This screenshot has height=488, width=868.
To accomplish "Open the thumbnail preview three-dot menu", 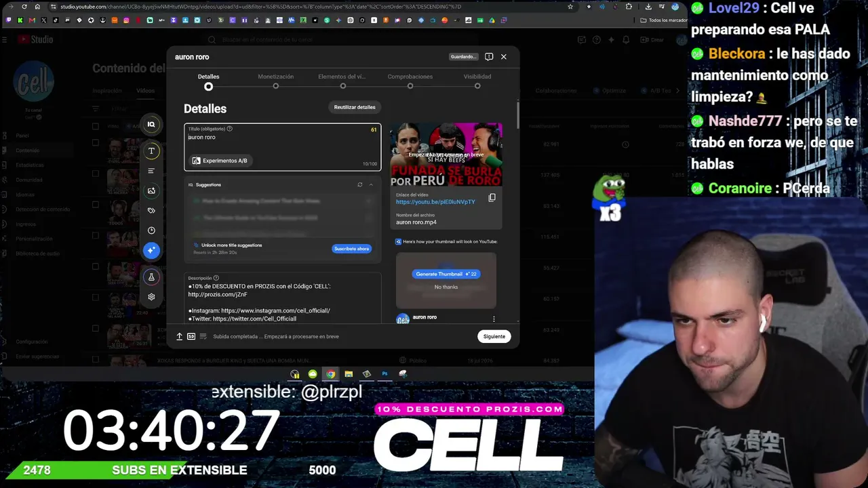I will point(494,319).
